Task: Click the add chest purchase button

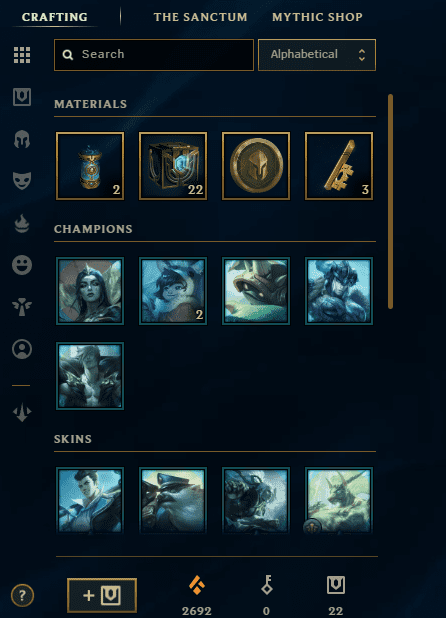Action: point(102,595)
